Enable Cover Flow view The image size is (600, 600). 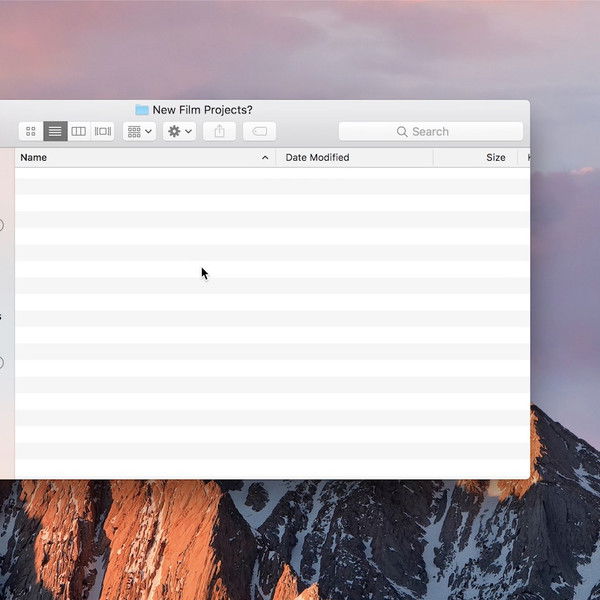pos(103,131)
